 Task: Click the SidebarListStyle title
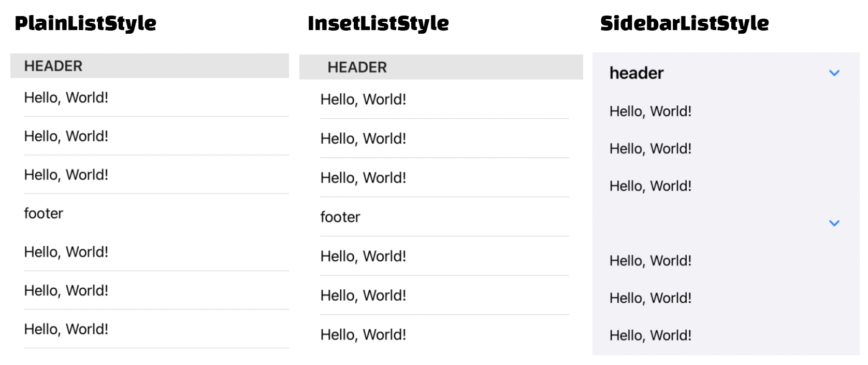[684, 23]
